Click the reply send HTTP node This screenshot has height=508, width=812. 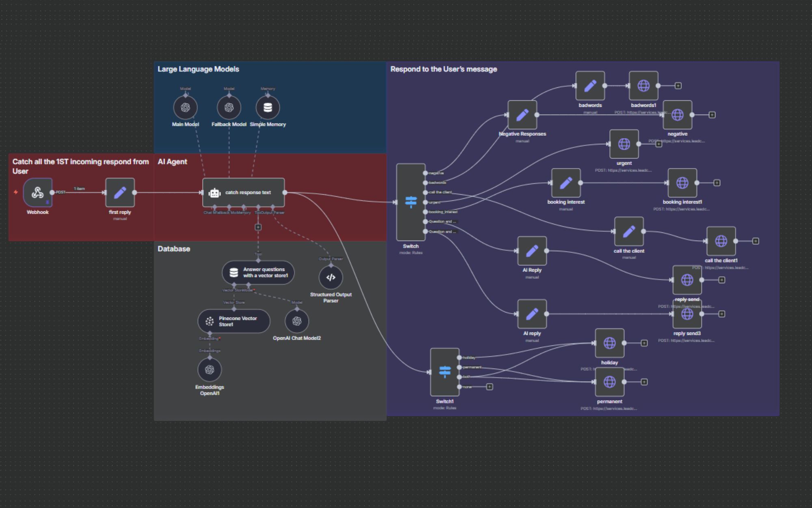(687, 280)
